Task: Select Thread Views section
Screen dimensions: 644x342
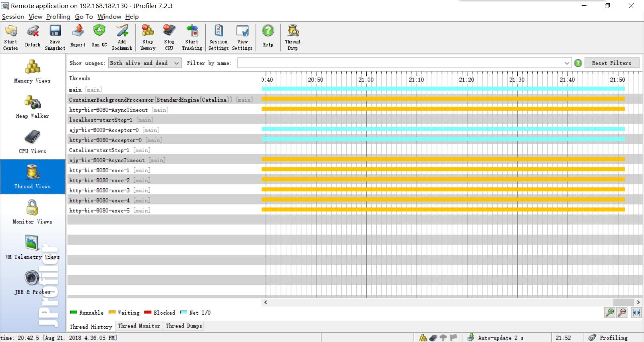Action: [33, 177]
